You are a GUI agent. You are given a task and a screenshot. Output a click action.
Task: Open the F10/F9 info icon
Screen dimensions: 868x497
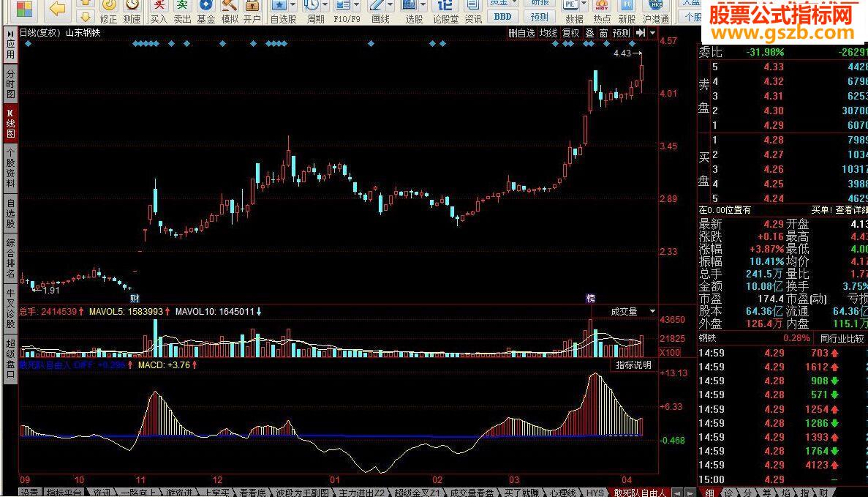[x=343, y=6]
